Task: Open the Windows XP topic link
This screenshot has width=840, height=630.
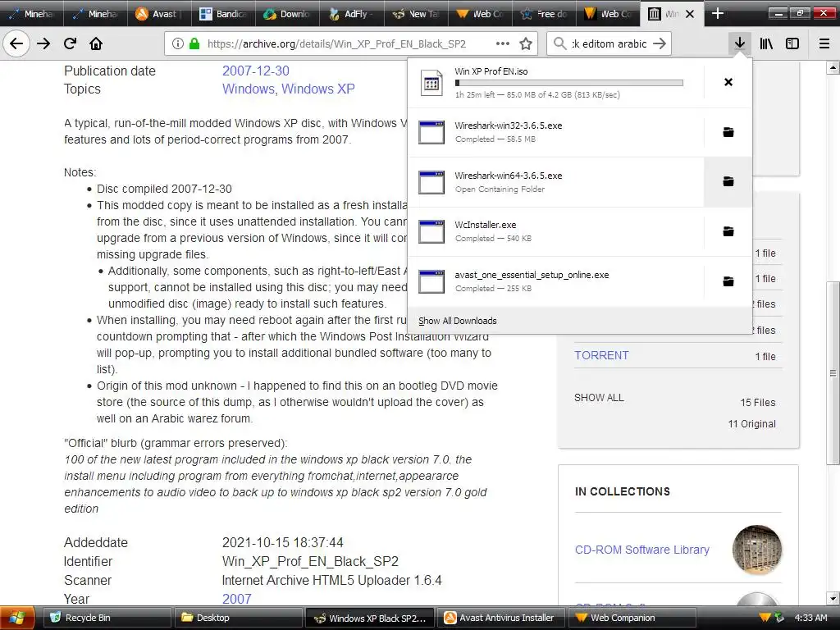Action: (x=318, y=89)
